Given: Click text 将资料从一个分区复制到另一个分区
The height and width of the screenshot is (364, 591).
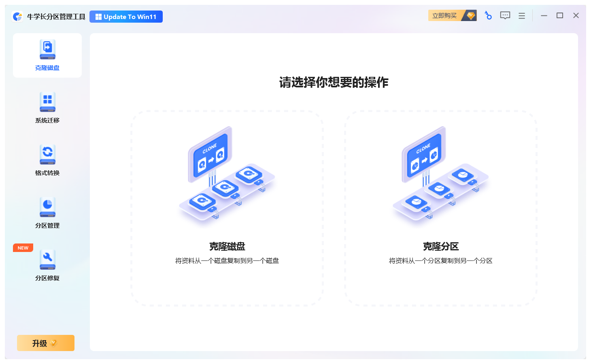Looking at the screenshot, I should pos(441,261).
